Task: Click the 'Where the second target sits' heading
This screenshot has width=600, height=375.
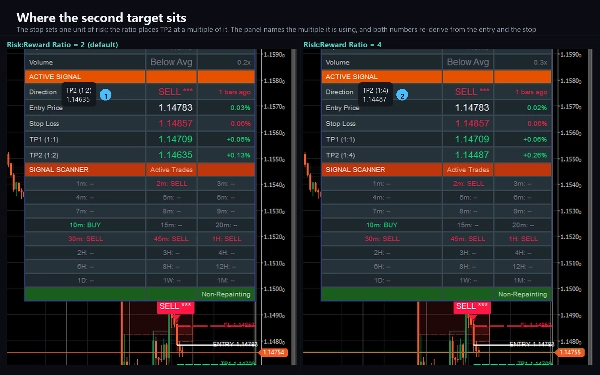Action: pos(101,18)
